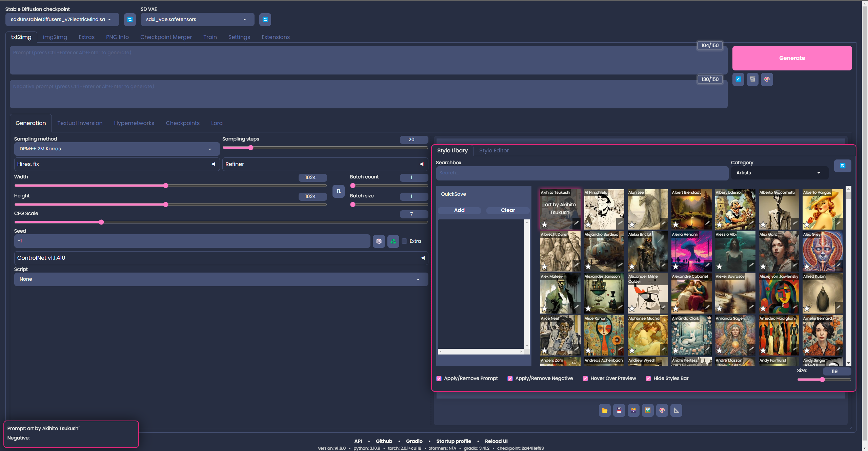Viewport: 868px width, 451px height.
Task: Expand the ControlNet v1.1.410 section
Action: click(221, 258)
